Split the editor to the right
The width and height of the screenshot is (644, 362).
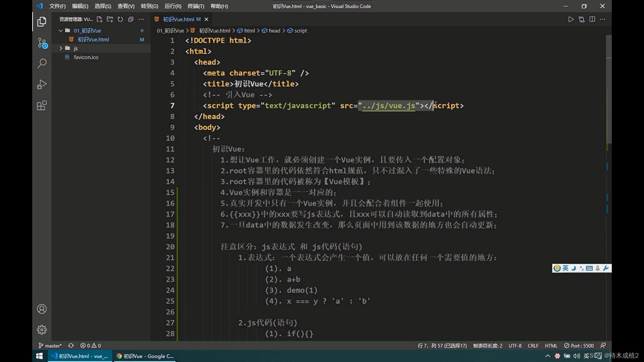coord(592,19)
